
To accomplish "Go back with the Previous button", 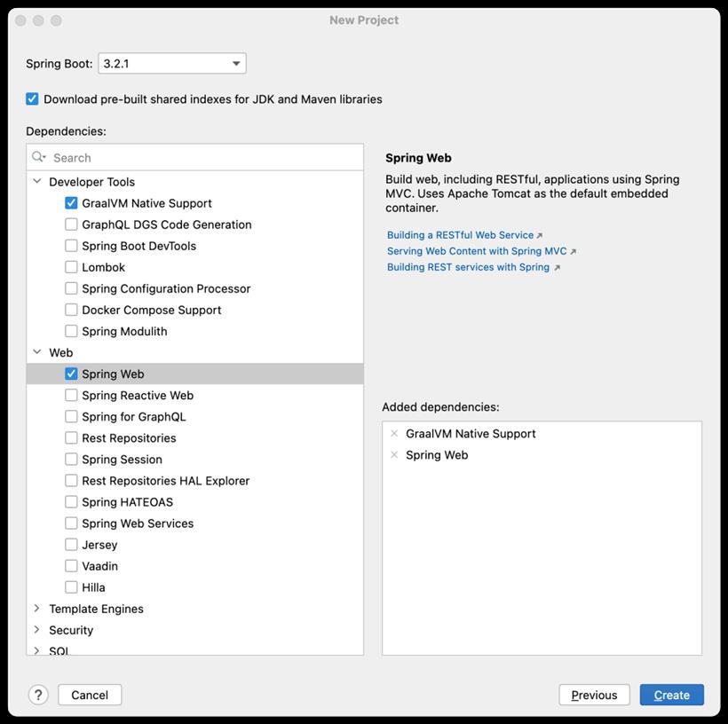I will click(594, 695).
